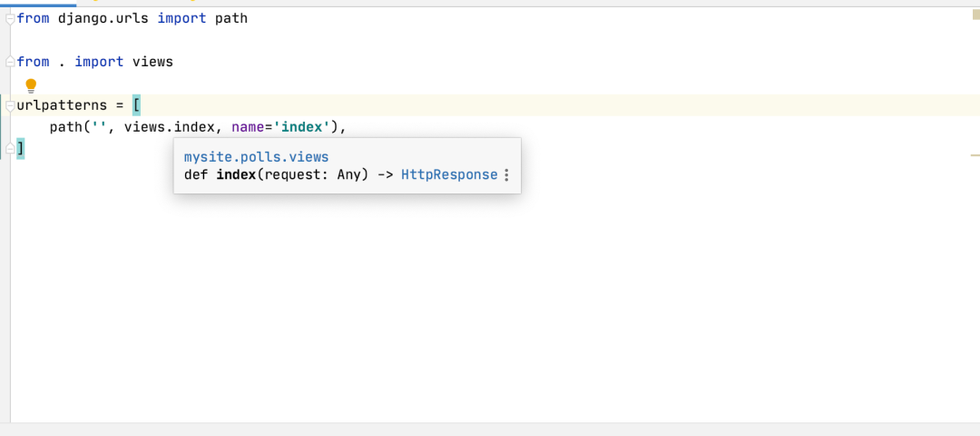Click the purple name keyword argument

click(248, 127)
